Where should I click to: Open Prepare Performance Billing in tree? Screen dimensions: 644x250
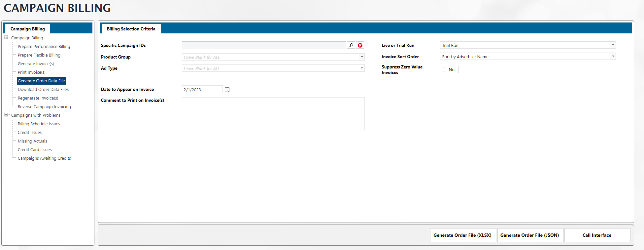click(44, 47)
